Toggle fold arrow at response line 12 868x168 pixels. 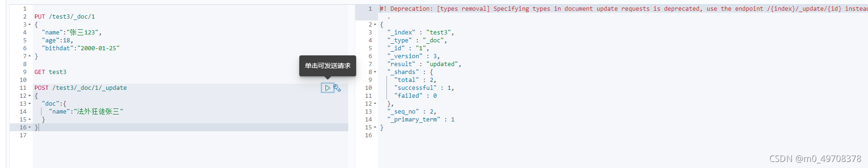click(x=375, y=104)
